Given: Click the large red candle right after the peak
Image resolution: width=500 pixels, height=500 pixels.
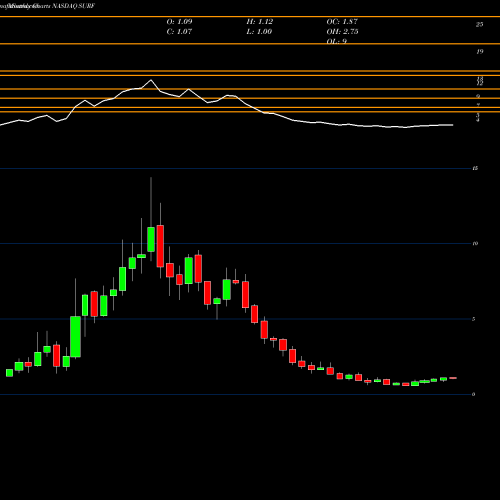Looking at the screenshot, I should pyautogui.click(x=160, y=246).
